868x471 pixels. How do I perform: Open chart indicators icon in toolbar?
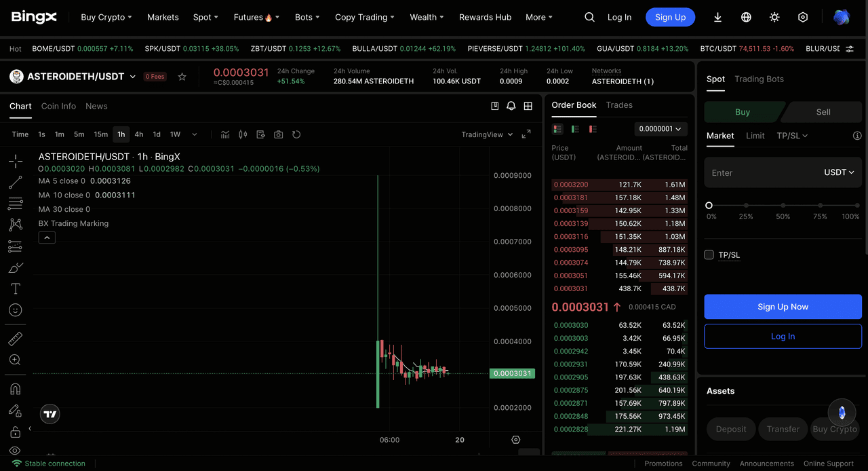225,134
